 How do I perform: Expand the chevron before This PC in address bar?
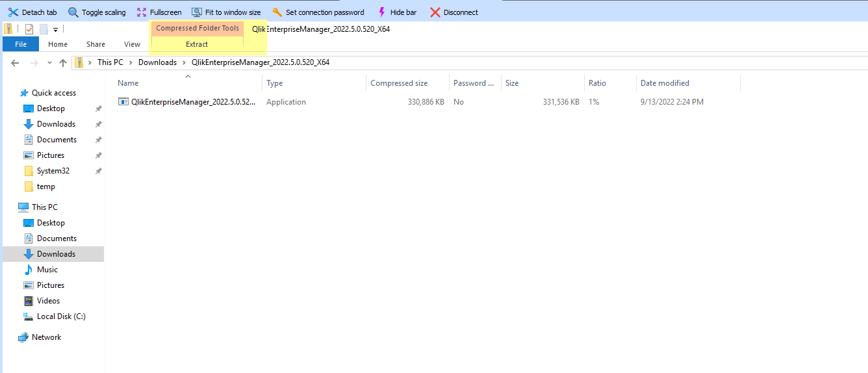coord(90,62)
